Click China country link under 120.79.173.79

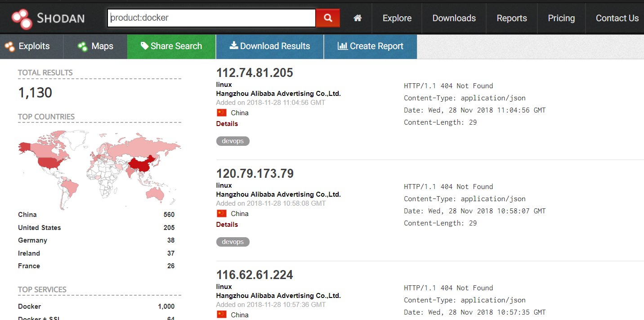click(x=240, y=214)
